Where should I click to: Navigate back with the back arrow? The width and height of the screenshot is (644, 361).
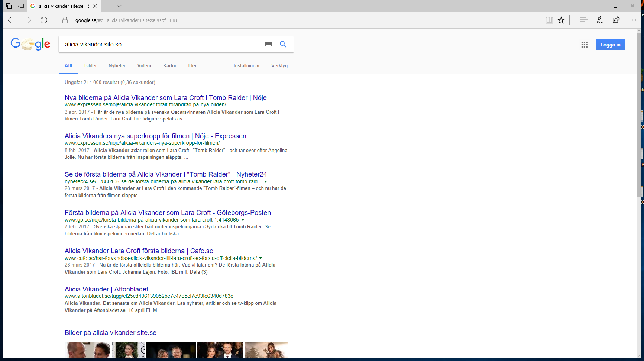[11, 20]
